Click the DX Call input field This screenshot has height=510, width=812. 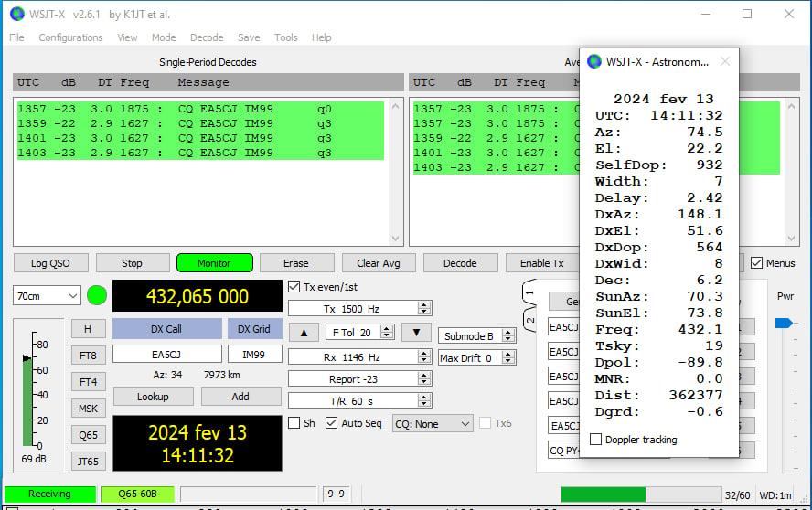[x=166, y=354]
